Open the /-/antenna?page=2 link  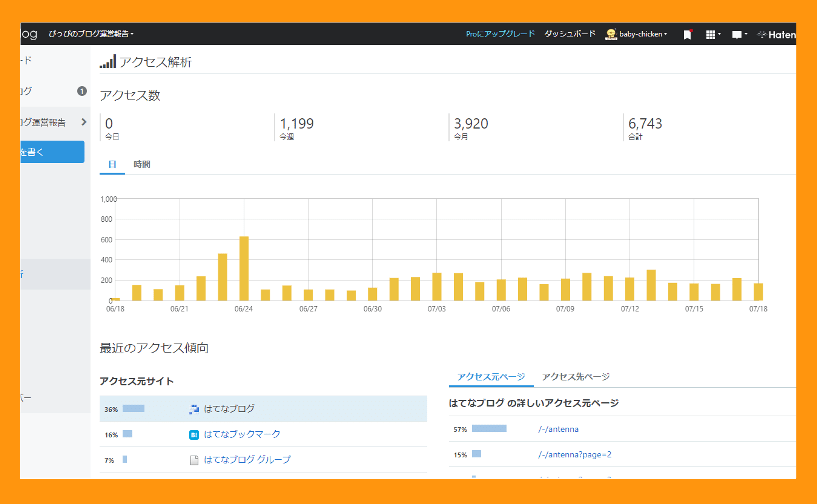(x=575, y=454)
